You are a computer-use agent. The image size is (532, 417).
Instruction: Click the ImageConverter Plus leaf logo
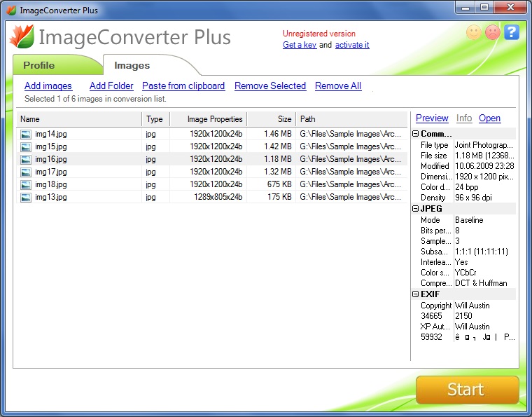click(x=22, y=36)
